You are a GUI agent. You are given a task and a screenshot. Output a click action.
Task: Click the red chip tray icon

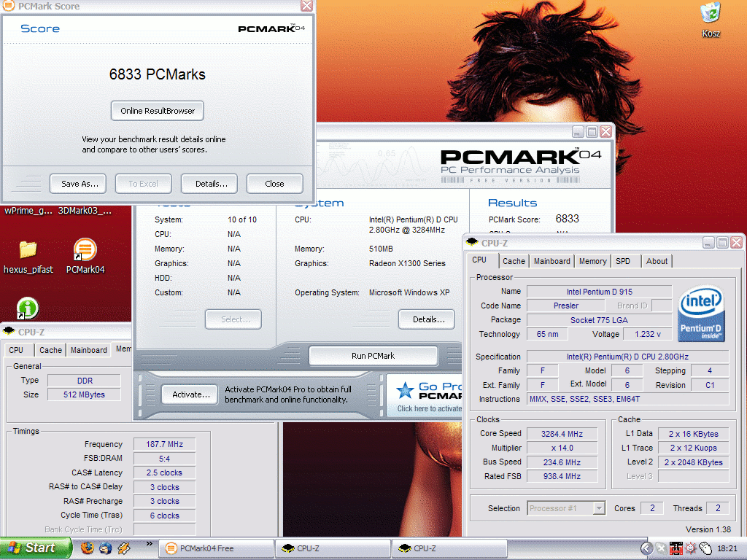(x=676, y=548)
